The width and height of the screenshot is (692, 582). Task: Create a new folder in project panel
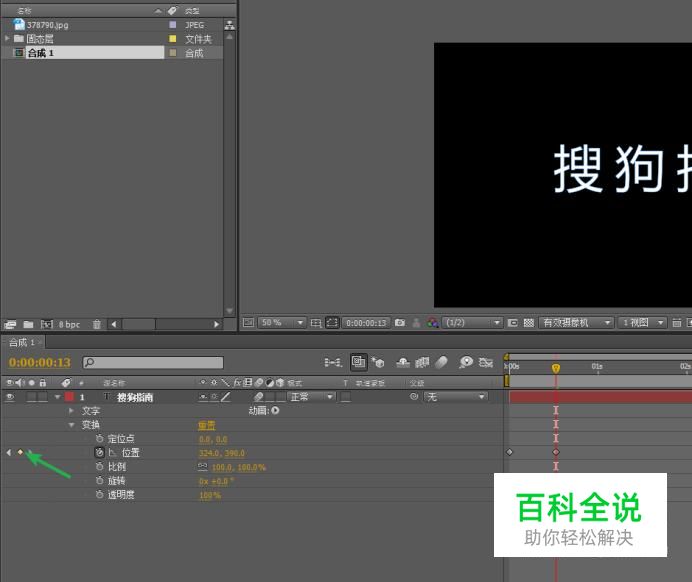coord(28,325)
